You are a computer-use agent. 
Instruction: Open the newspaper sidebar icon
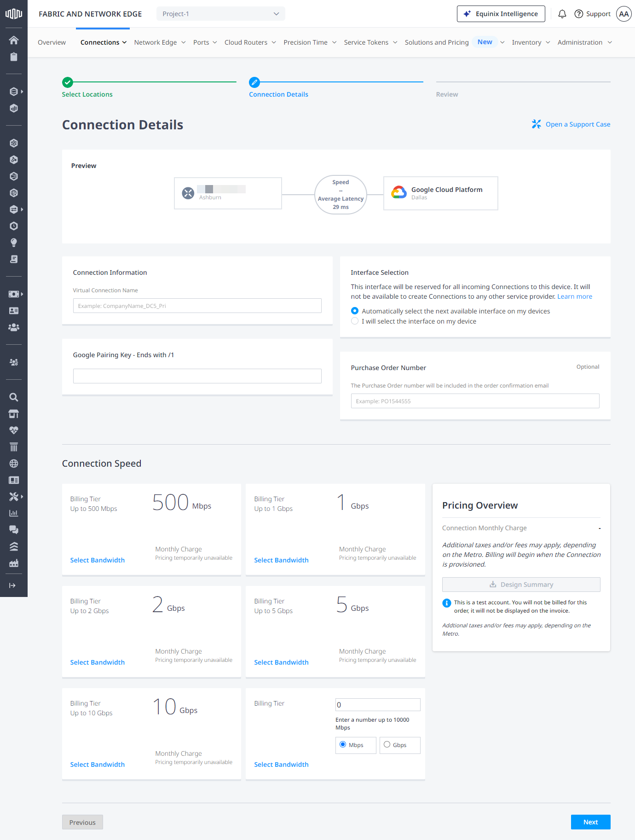[14, 480]
